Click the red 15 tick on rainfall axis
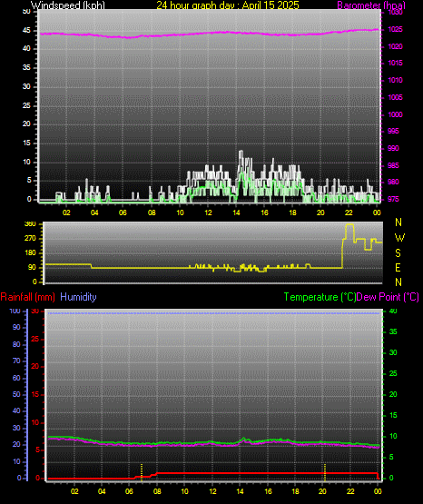 click(35, 394)
